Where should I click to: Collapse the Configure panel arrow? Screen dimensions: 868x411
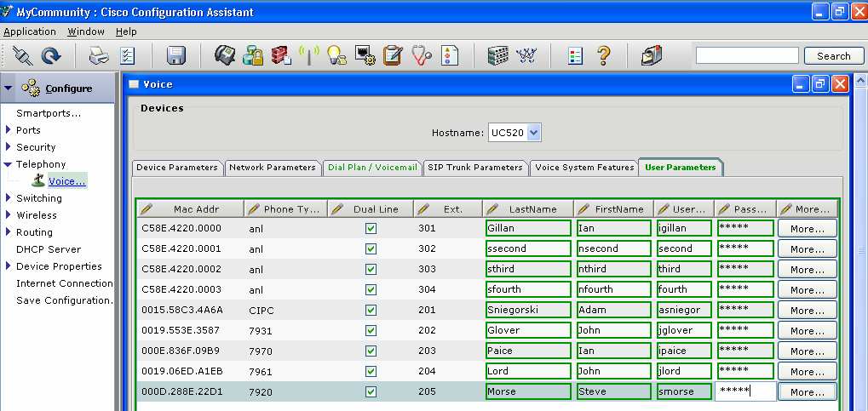[x=9, y=88]
